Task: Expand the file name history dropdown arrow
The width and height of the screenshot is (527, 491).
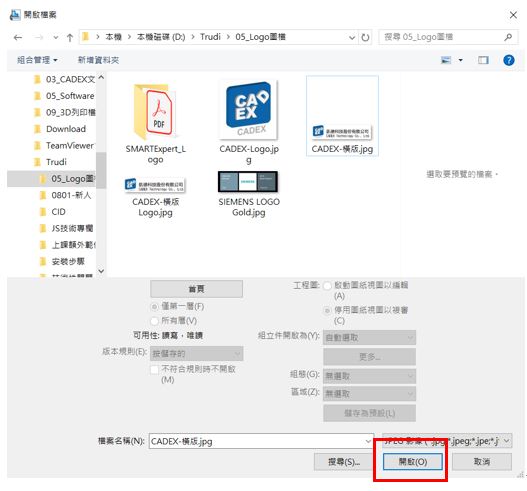Action: click(368, 441)
